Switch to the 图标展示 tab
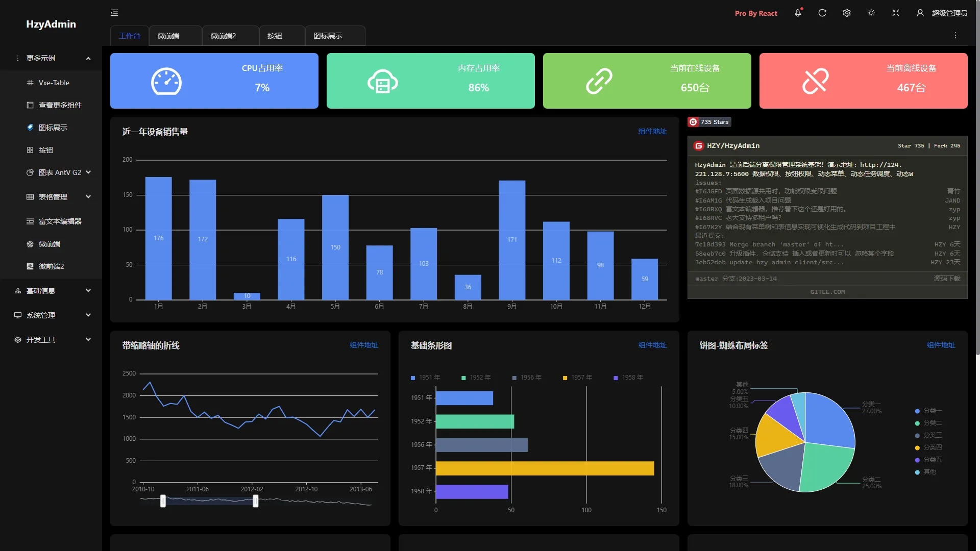This screenshot has width=980, height=551. pyautogui.click(x=328, y=36)
